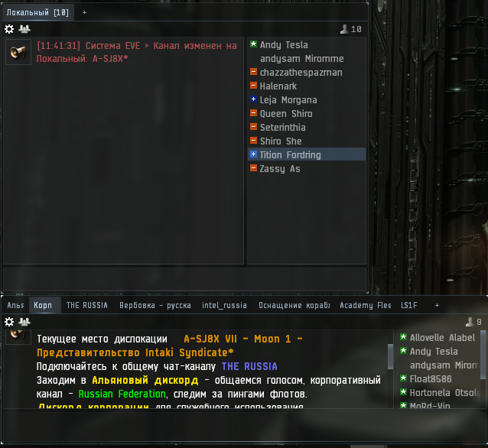Click EVE System megaphone avatar in Local
The height and width of the screenshot is (448, 488).
coord(18,52)
